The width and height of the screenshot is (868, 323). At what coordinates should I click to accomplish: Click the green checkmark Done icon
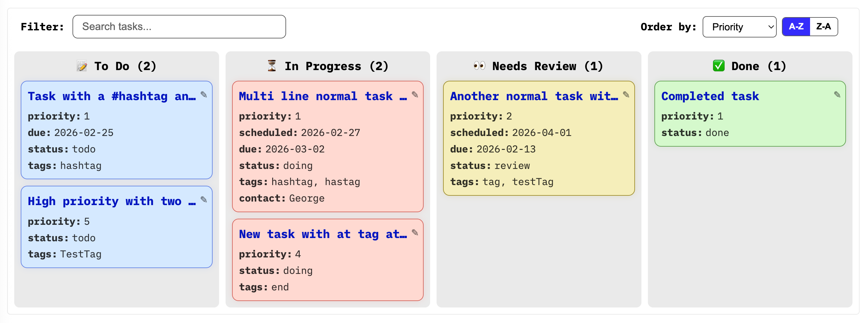(718, 66)
